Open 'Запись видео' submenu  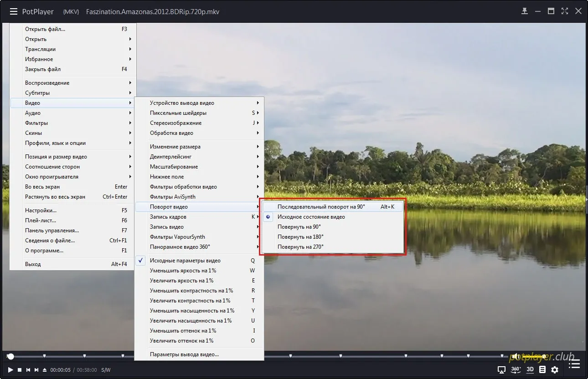pyautogui.click(x=199, y=227)
